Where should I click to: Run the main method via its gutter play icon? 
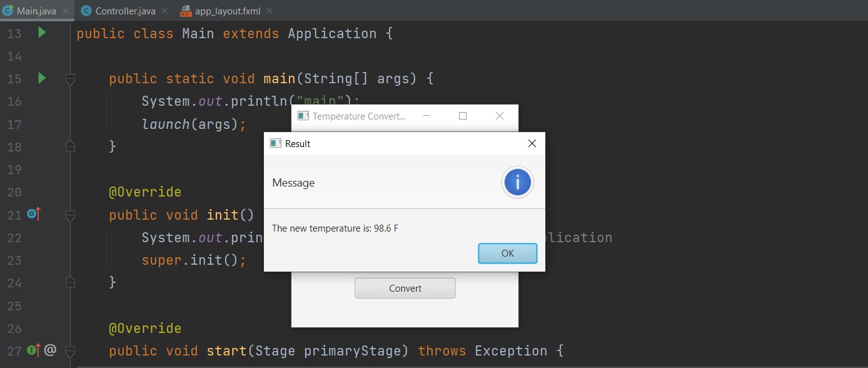pos(42,78)
